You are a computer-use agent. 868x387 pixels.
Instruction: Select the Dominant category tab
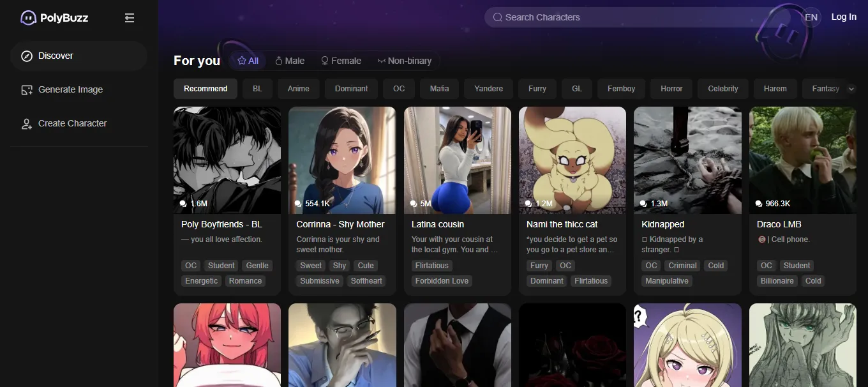click(x=351, y=89)
